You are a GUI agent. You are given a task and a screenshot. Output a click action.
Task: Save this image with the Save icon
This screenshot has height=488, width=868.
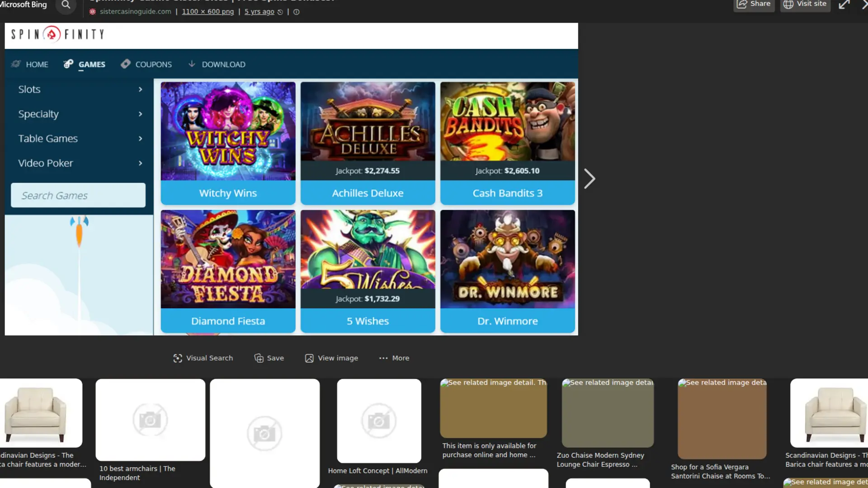258,358
